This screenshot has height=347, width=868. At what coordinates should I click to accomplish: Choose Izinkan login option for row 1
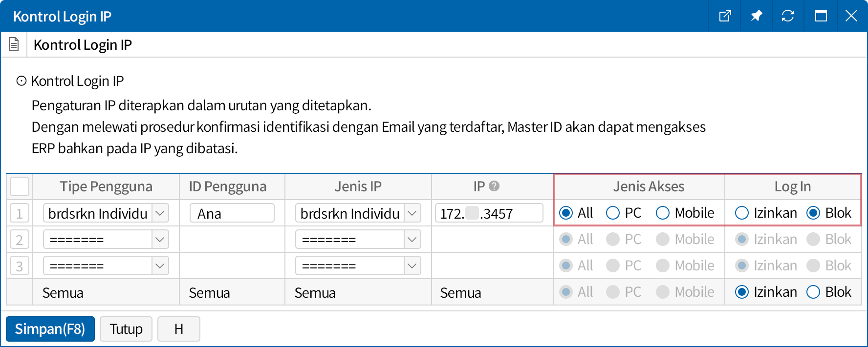pos(742,213)
